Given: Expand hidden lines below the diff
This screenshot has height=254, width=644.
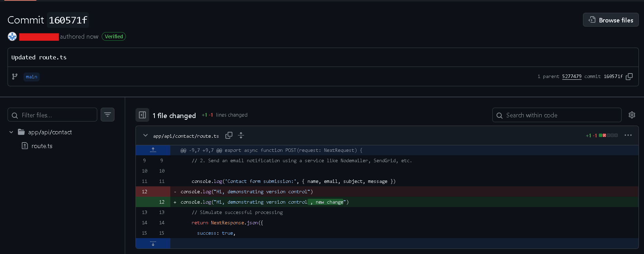Looking at the screenshot, I should tap(153, 243).
